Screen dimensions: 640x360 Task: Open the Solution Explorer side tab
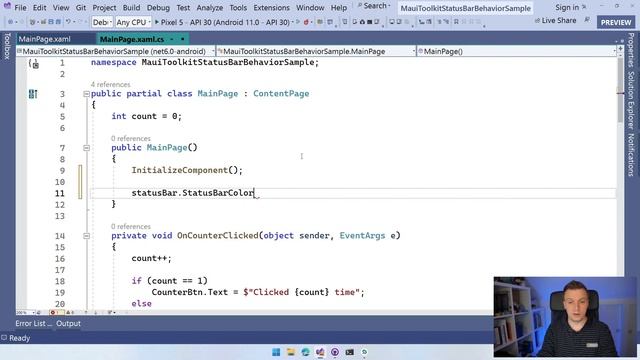tap(631, 100)
